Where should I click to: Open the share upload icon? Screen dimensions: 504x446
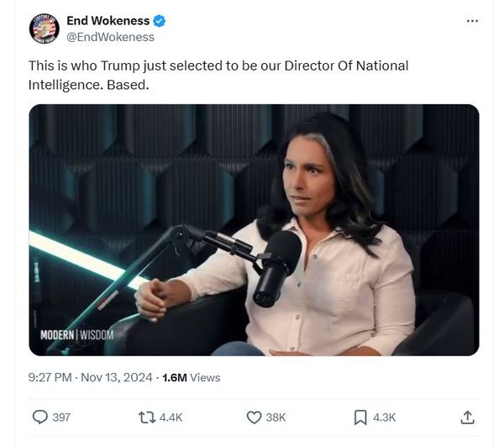pos(467,417)
